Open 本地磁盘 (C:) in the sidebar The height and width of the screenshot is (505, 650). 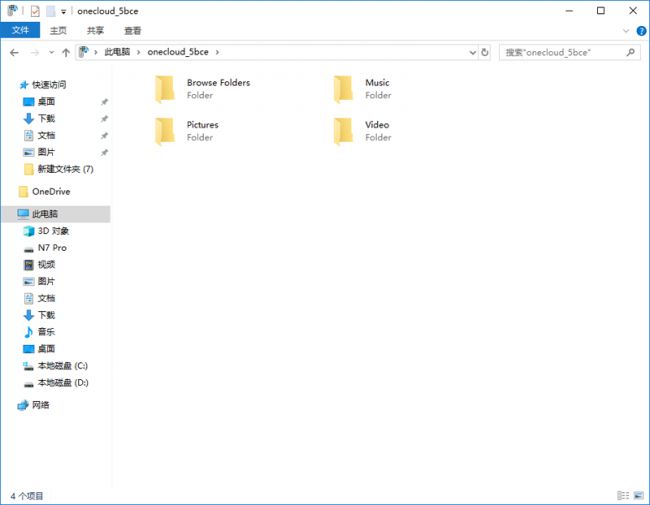click(62, 366)
